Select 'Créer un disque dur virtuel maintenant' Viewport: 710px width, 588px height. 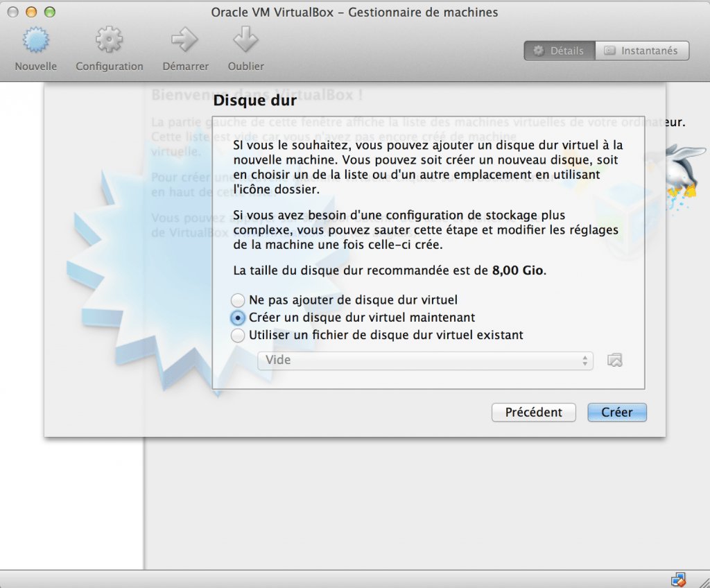pos(238,318)
